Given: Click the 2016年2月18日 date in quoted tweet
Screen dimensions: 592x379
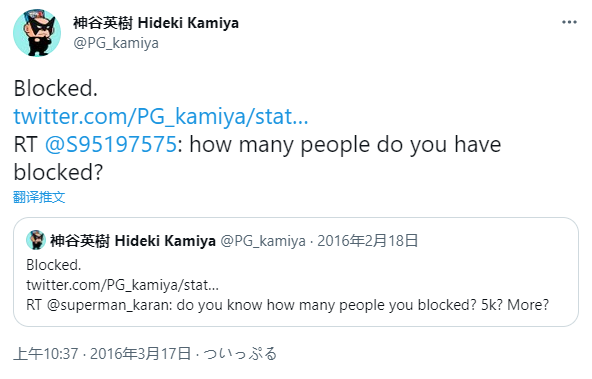Looking at the screenshot, I should (367, 241).
